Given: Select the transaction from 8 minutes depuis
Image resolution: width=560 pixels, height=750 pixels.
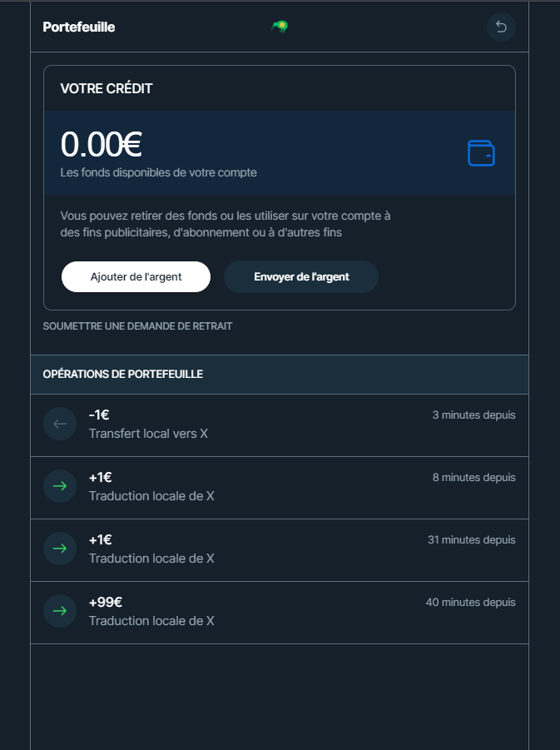Looking at the screenshot, I should 280,488.
